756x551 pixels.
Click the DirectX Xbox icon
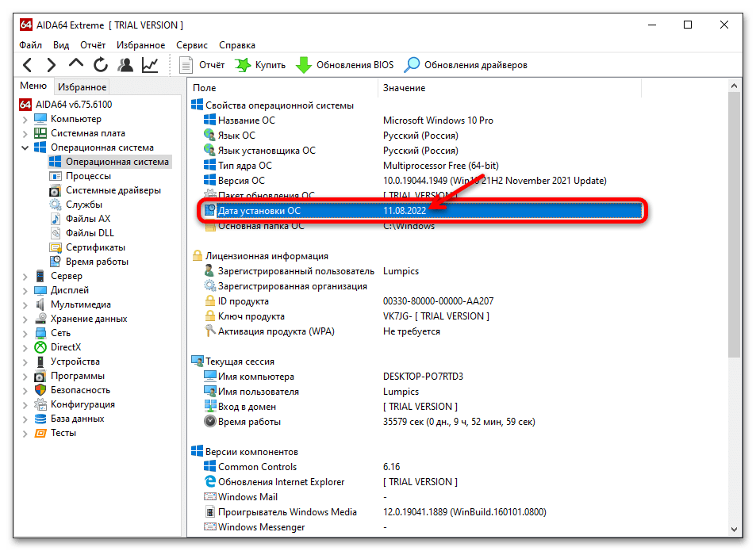40,347
